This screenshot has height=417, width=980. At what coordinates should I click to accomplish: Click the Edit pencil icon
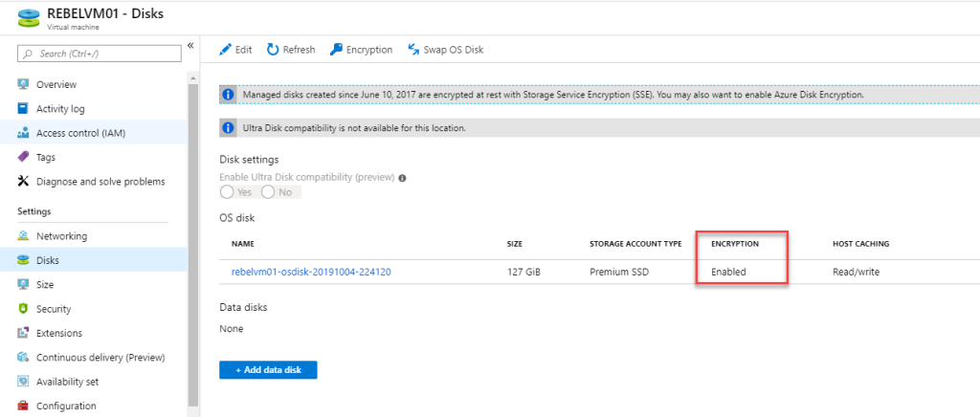click(226, 50)
